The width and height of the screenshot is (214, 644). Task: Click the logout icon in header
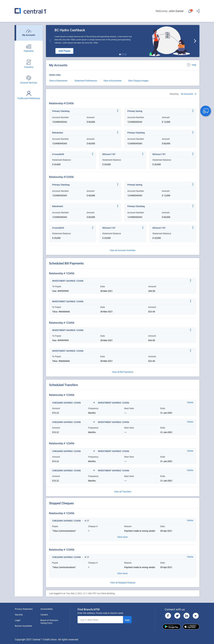tap(197, 11)
